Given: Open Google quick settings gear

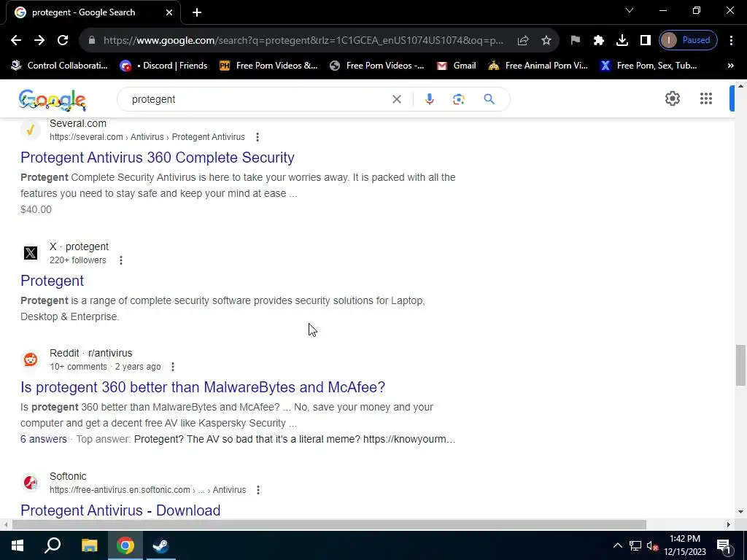Looking at the screenshot, I should coord(672,98).
